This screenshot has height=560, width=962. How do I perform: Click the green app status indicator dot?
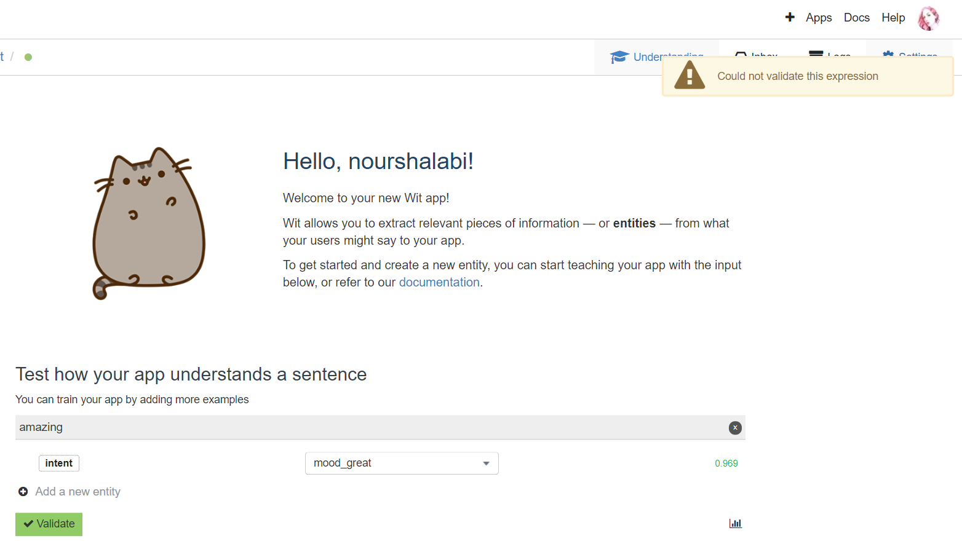point(28,57)
